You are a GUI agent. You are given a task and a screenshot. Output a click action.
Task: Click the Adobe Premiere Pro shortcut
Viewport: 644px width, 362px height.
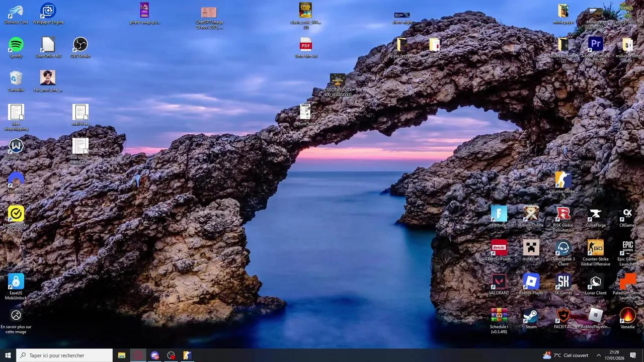(x=595, y=45)
